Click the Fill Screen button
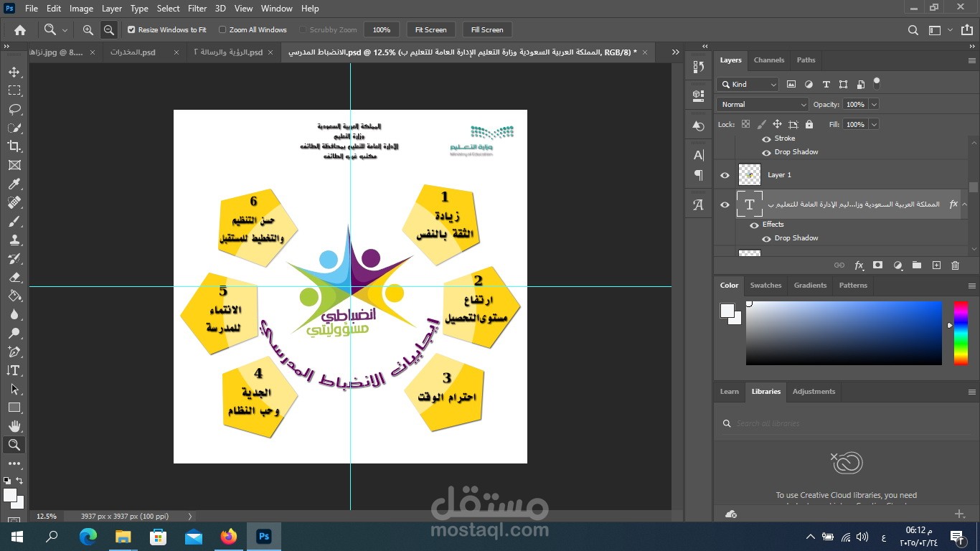This screenshot has width=980, height=551. 487,30
